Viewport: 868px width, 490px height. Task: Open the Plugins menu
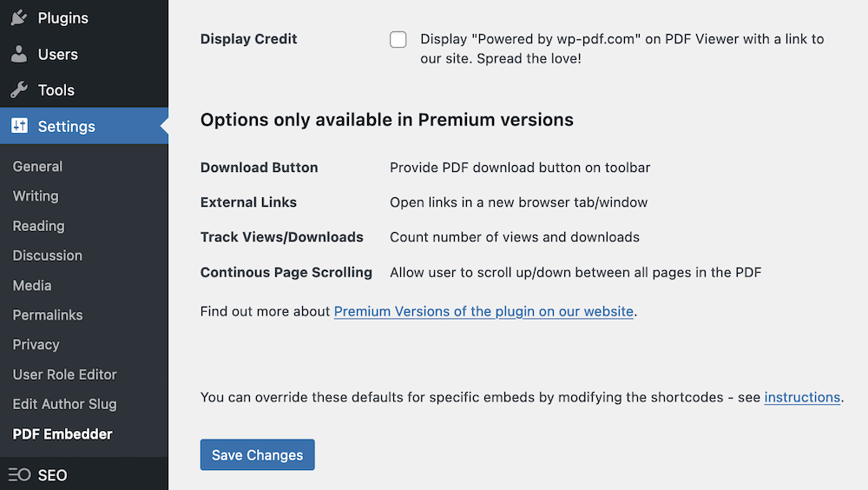(62, 18)
